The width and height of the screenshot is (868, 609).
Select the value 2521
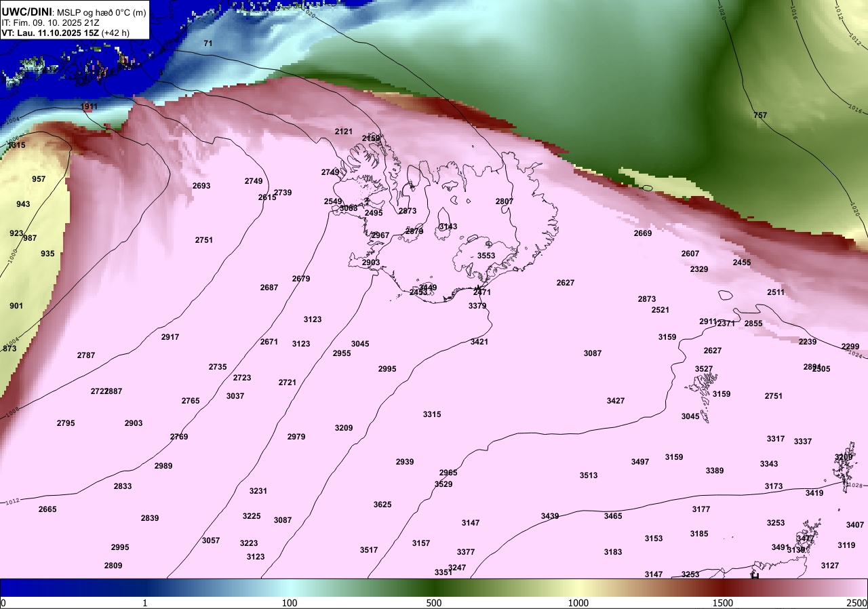click(x=660, y=310)
